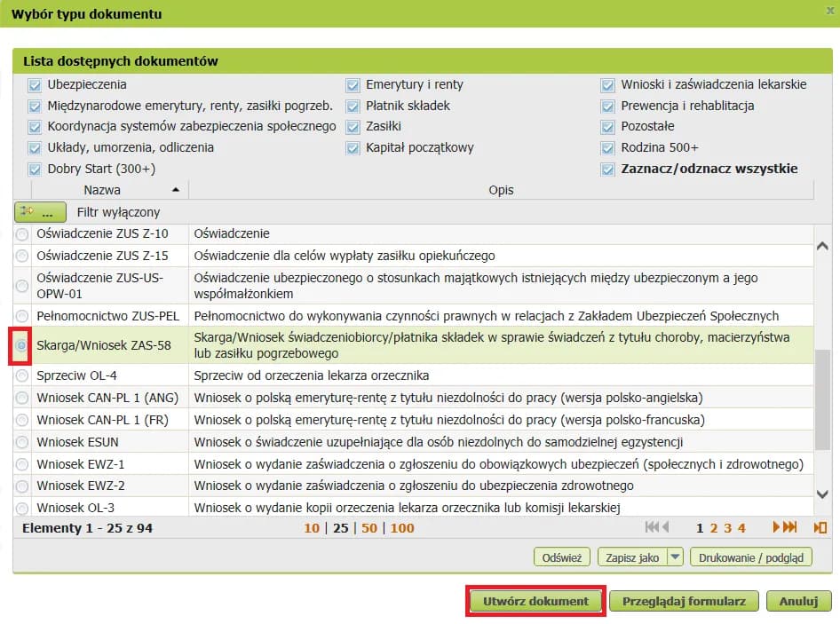Click the orange icon right of pagination arrows

[820, 527]
